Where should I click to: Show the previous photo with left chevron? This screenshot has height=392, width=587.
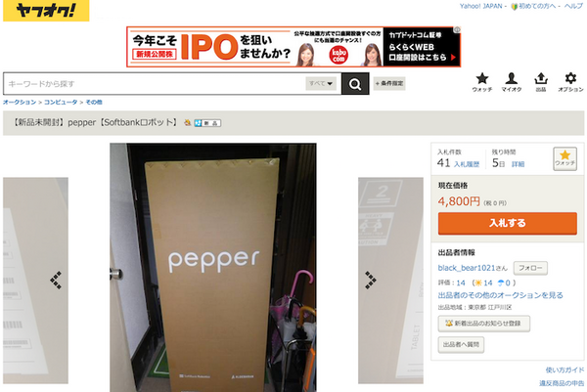pos(56,280)
